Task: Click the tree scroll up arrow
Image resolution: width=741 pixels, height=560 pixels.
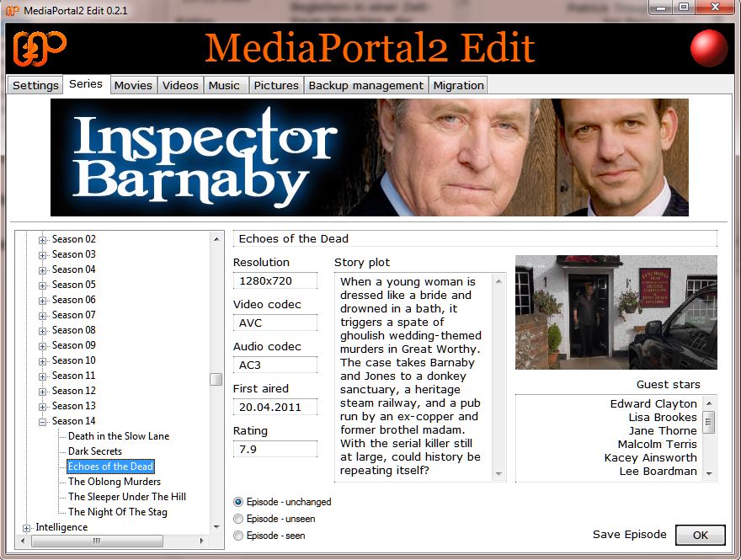Action: [x=216, y=239]
